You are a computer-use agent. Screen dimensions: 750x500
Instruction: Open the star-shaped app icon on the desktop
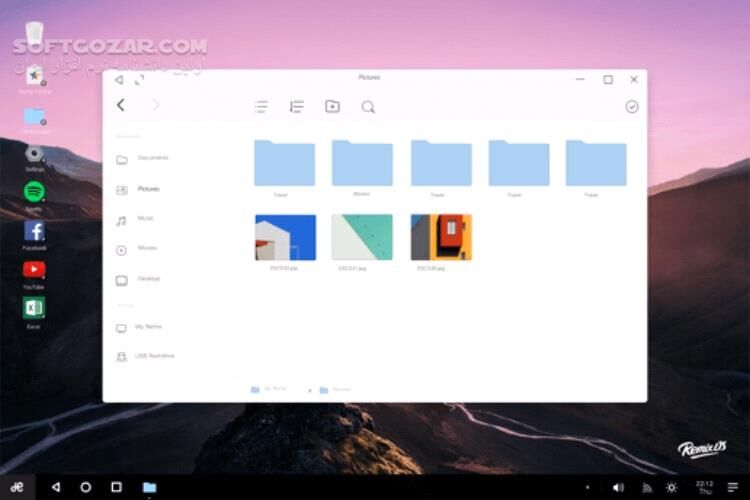(x=34, y=75)
